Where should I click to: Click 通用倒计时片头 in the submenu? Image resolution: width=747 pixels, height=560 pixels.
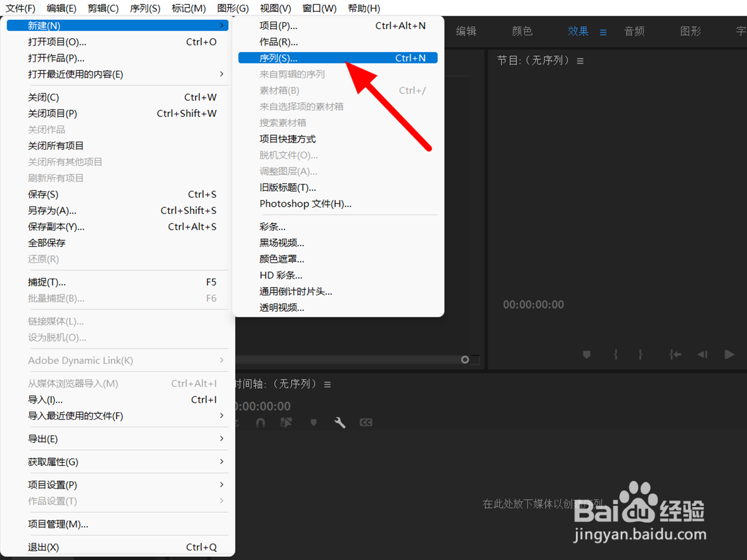(x=296, y=291)
